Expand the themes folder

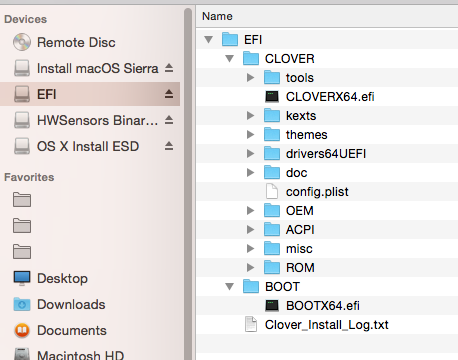tap(250, 135)
